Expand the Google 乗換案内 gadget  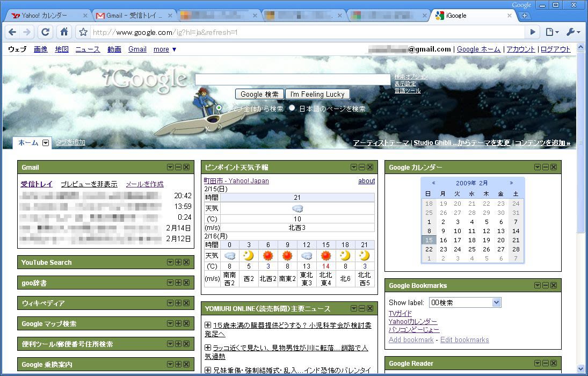(x=178, y=364)
